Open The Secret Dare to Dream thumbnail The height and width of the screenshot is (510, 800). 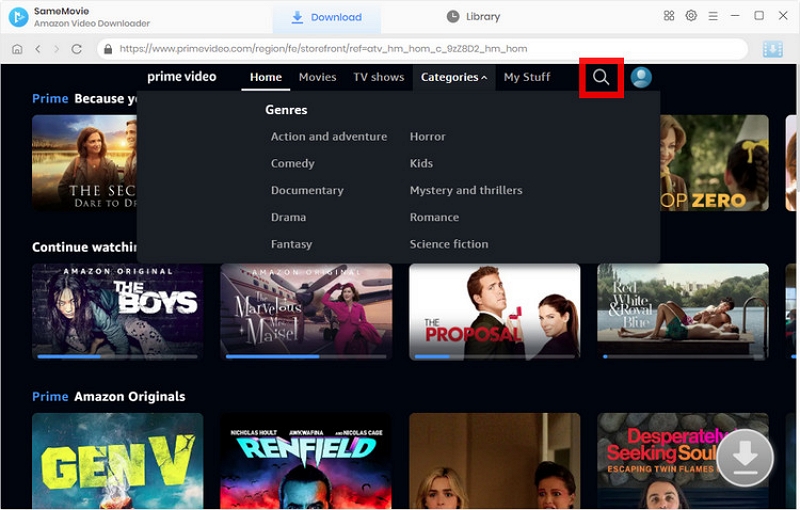(84, 163)
